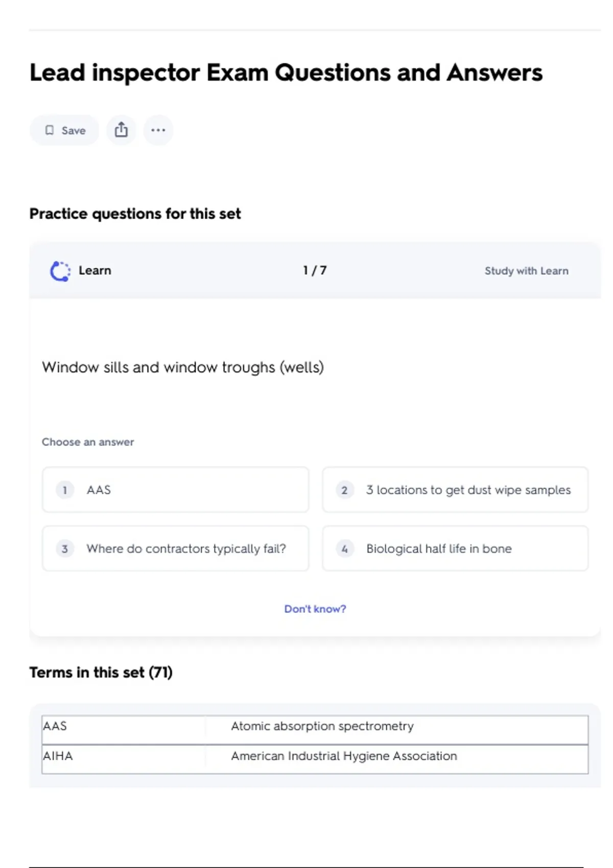This screenshot has width=613, height=868.
Task: Click the number 4 answer badge
Action: (345, 549)
